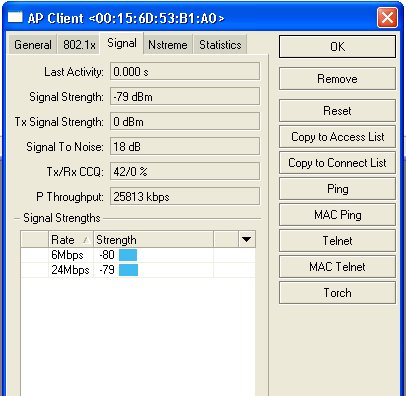This screenshot has height=396, width=406.
Task: Click Copy to Connect List
Action: (337, 163)
